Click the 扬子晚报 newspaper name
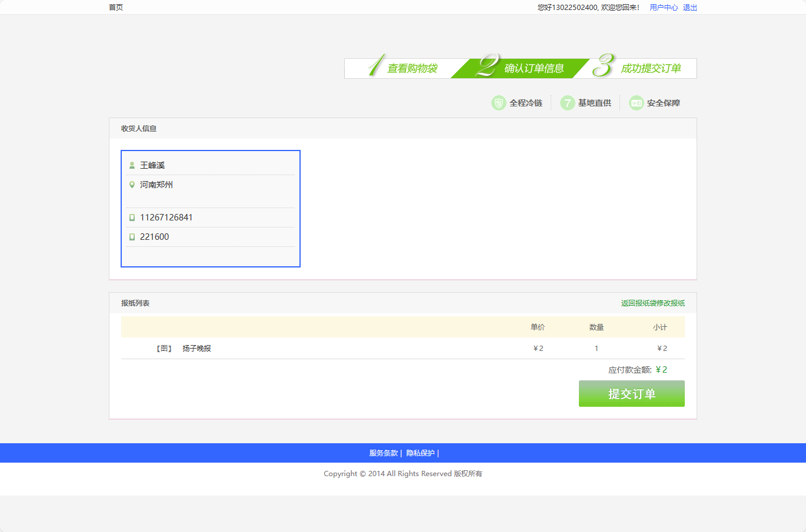The width and height of the screenshot is (806, 532). point(196,349)
